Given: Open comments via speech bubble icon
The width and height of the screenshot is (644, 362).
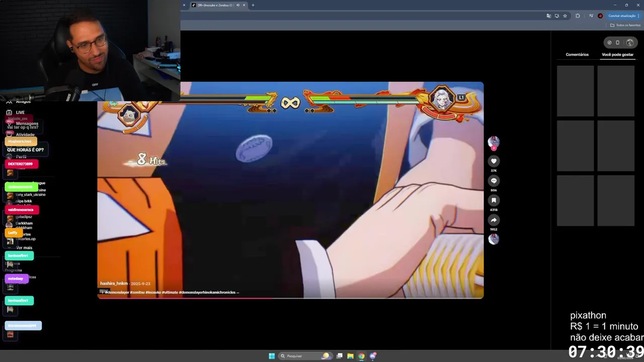Looking at the screenshot, I should [x=494, y=180].
